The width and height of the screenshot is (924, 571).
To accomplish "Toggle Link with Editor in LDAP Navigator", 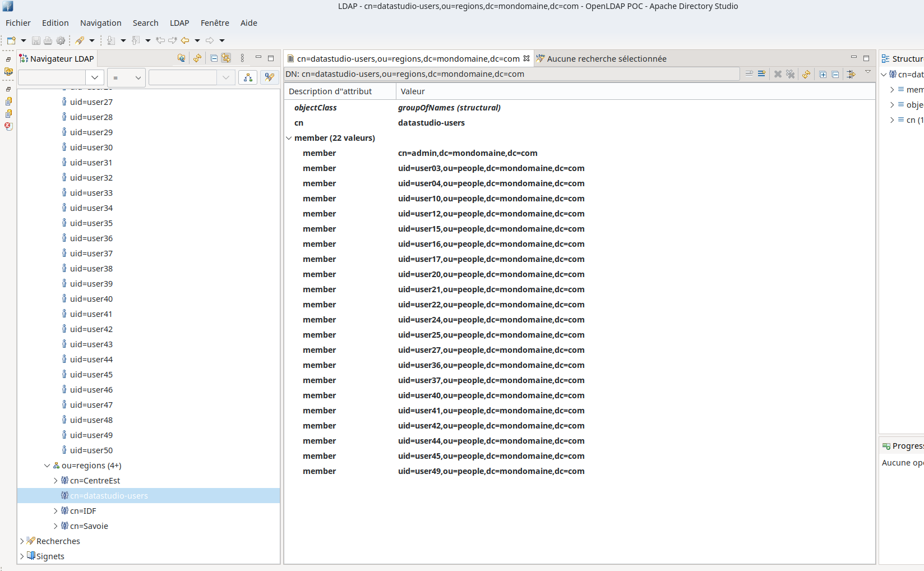I will (x=226, y=58).
